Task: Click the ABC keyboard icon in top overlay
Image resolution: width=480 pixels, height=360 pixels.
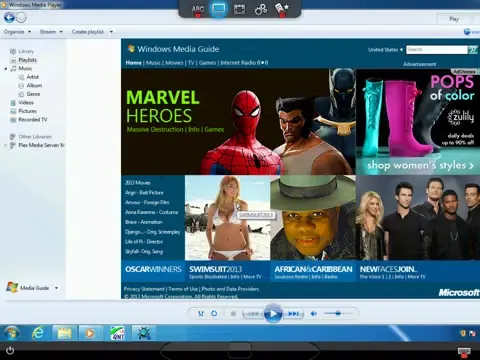Action: 198,9
